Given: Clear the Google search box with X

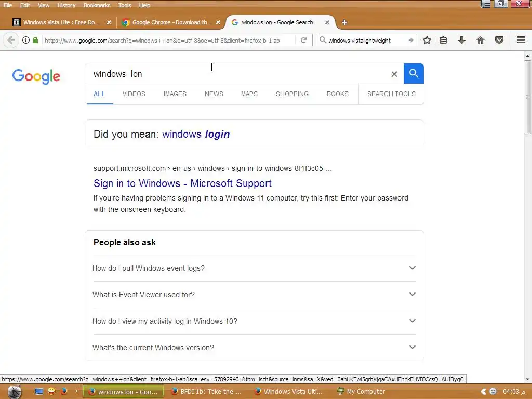Looking at the screenshot, I should (x=394, y=74).
